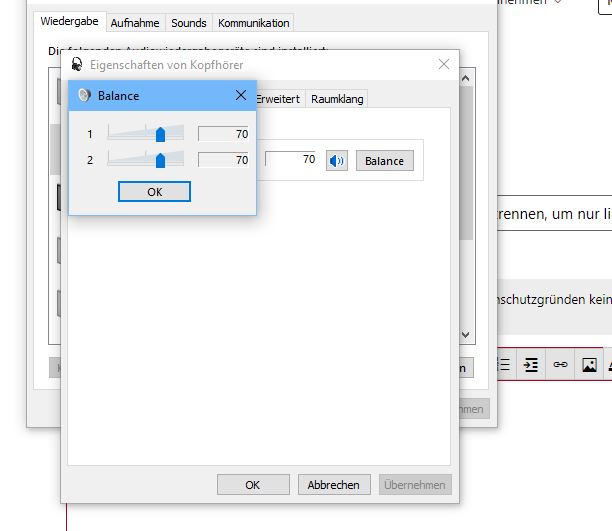Open the Sounds tab
The height and width of the screenshot is (531, 612).
[189, 23]
